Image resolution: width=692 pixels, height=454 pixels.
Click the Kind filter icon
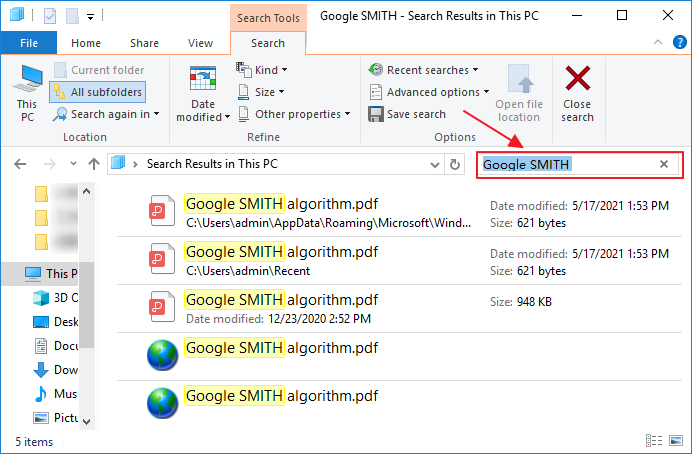coord(244,69)
